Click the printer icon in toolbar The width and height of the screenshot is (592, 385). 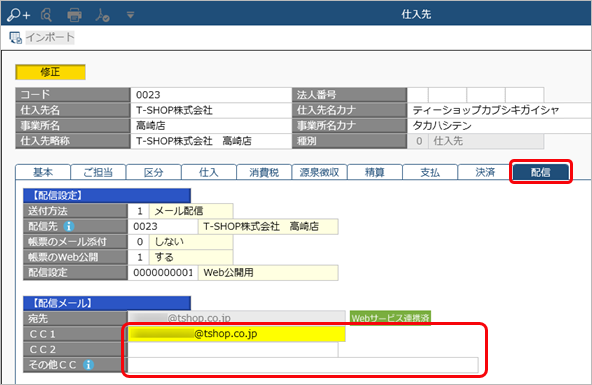click(74, 15)
